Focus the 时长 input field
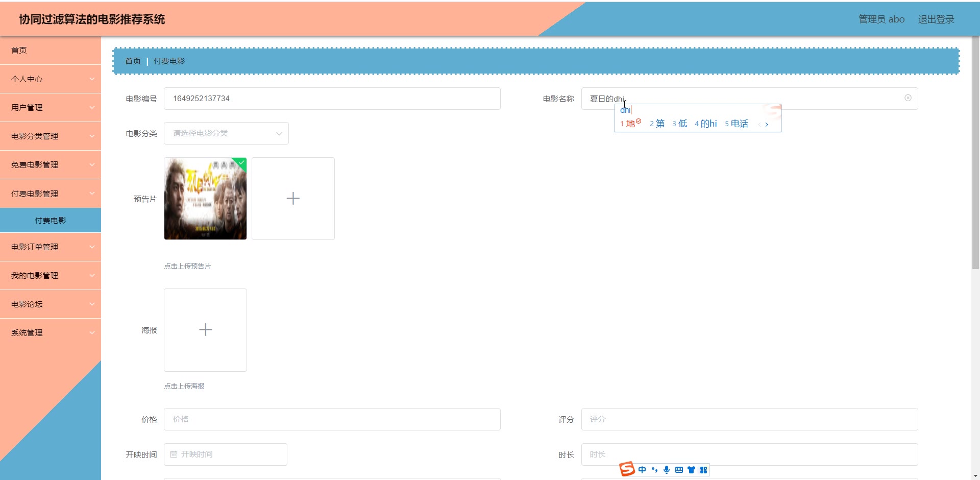This screenshot has height=480, width=980. point(749,454)
